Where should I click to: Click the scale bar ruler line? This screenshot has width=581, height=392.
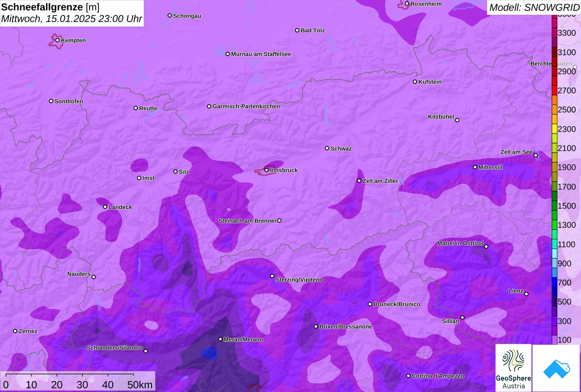(x=69, y=374)
